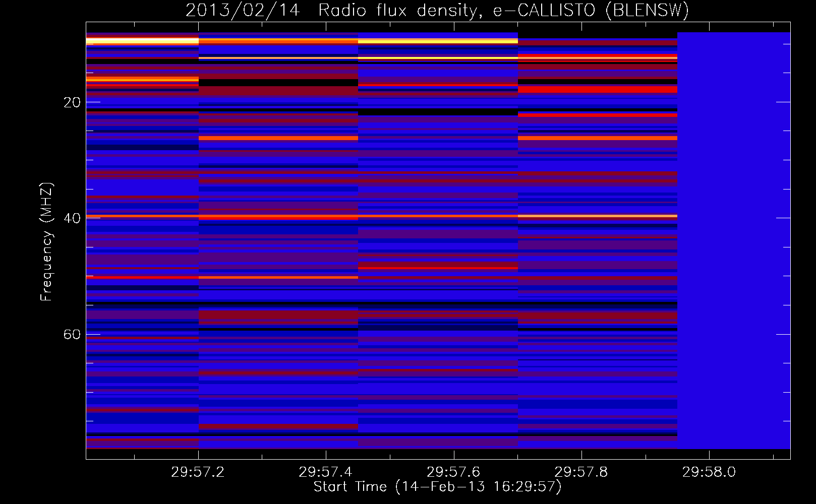This screenshot has height=504, width=816.
Task: Click the "60" frequency tick label
Action: coord(72,335)
